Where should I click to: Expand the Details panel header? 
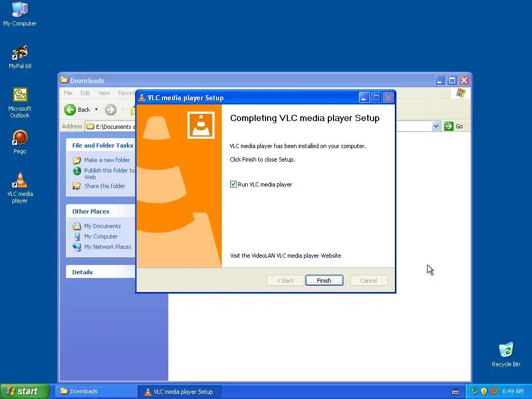point(101,272)
